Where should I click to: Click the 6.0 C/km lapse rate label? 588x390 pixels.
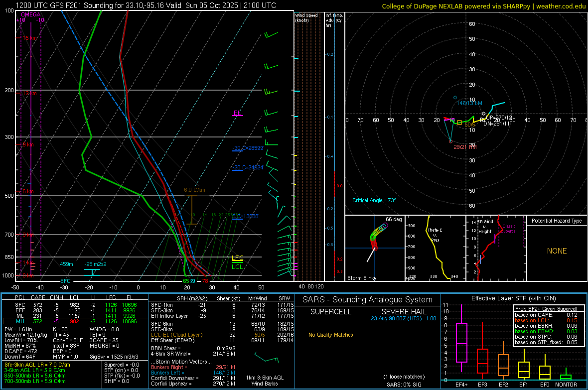click(x=194, y=190)
